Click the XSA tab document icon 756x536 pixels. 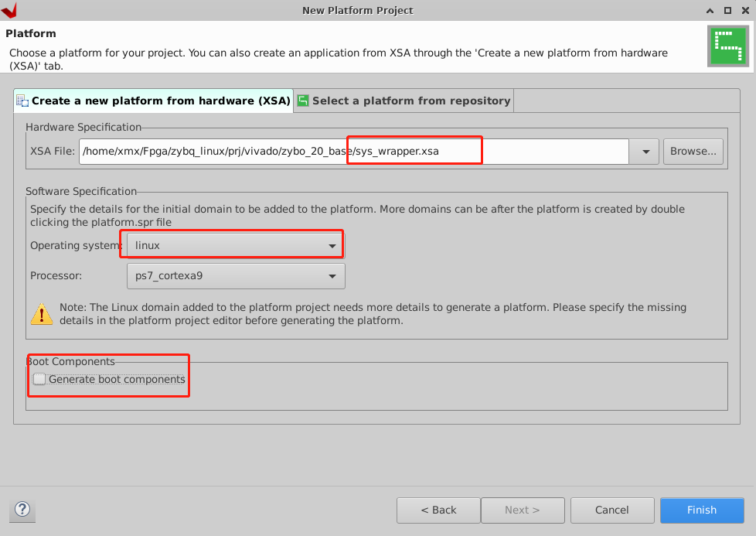tap(22, 101)
